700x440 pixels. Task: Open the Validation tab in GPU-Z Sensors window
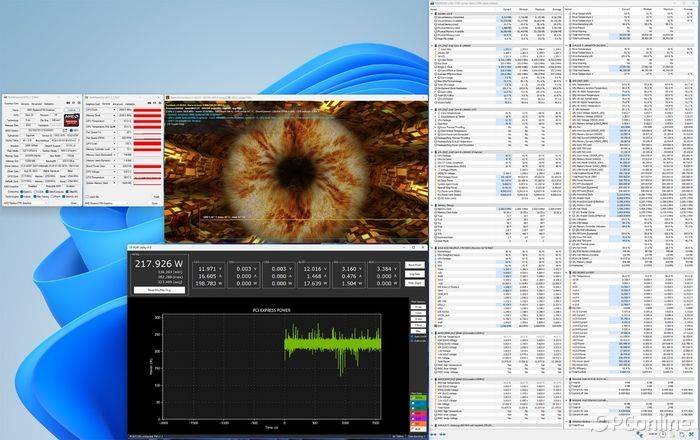tap(130, 104)
